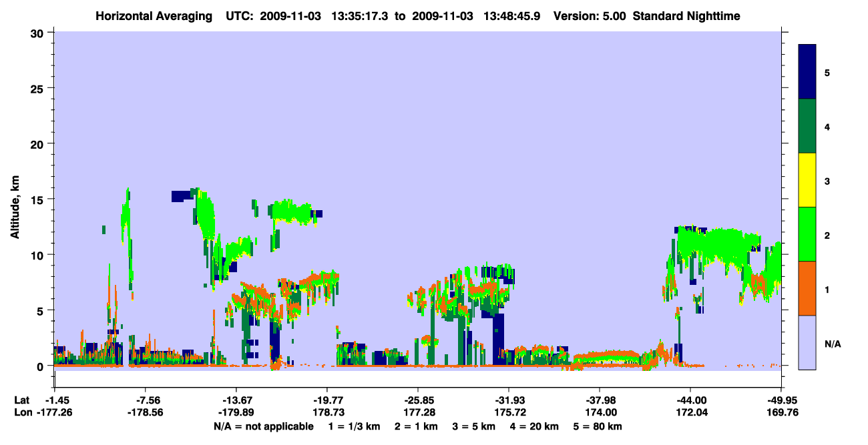The height and width of the screenshot is (445, 868).
Task: Click the longitude value 174.00
Action: [x=600, y=413]
